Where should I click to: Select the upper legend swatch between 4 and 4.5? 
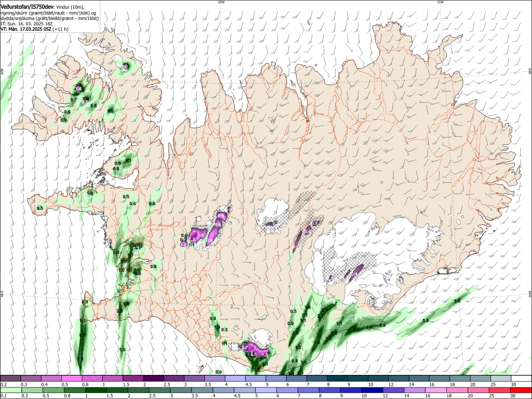(x=235, y=379)
